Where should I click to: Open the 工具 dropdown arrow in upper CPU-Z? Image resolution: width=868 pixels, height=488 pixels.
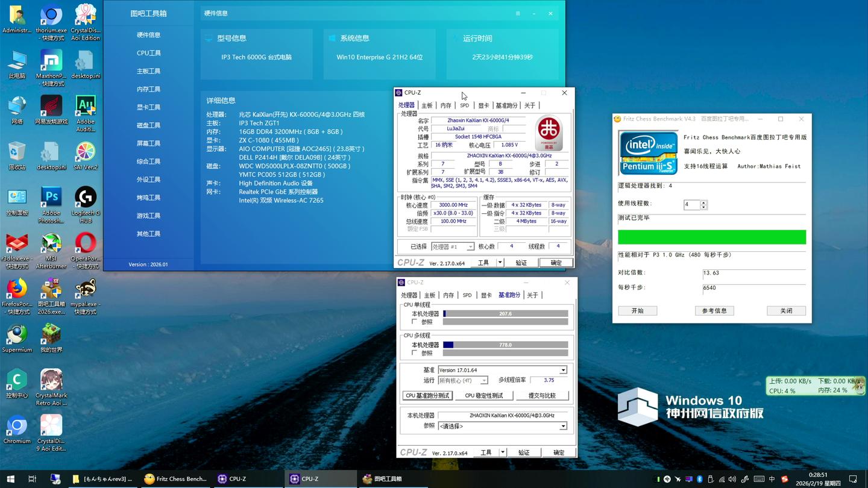pyautogui.click(x=500, y=263)
